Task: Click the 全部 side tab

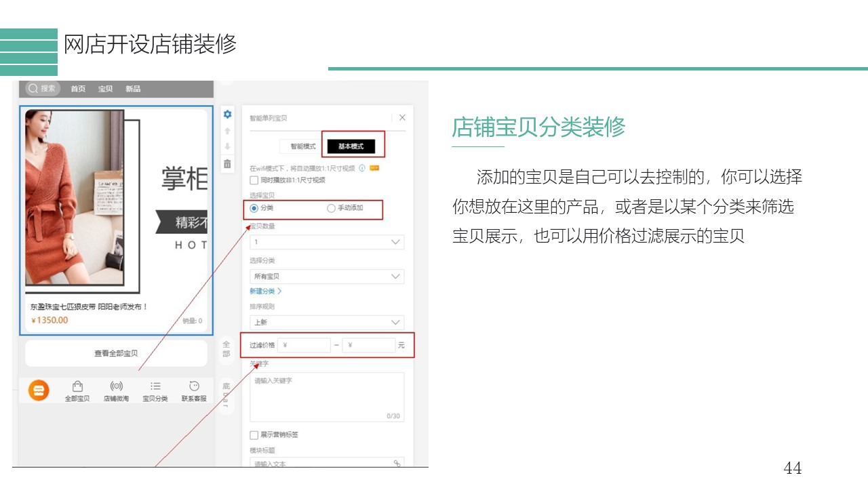Action: [x=226, y=349]
